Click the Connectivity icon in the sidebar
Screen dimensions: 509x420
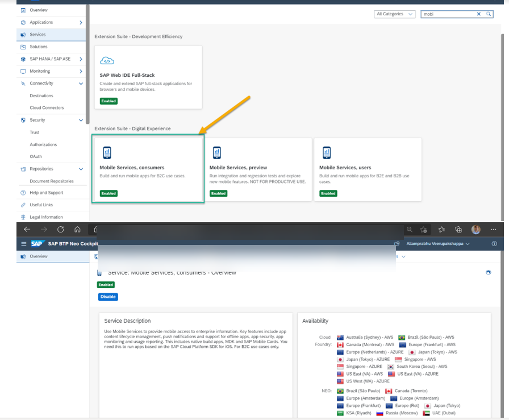pyautogui.click(x=23, y=84)
